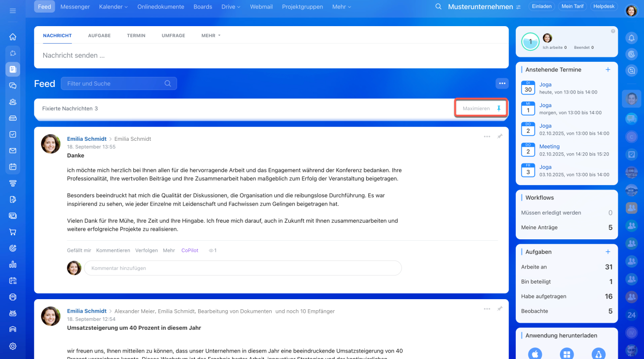Open the CoPilot spiral icon in right rail

631,54
